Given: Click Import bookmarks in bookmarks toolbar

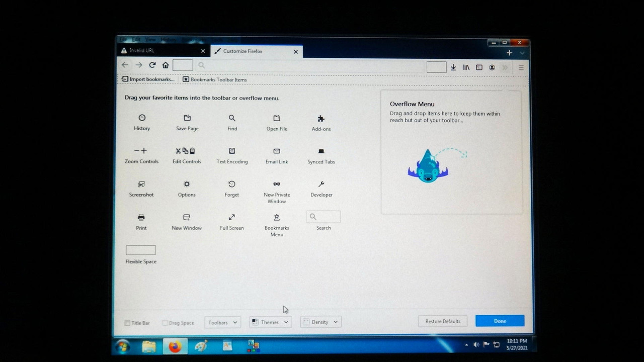Looking at the screenshot, I should click(148, 79).
